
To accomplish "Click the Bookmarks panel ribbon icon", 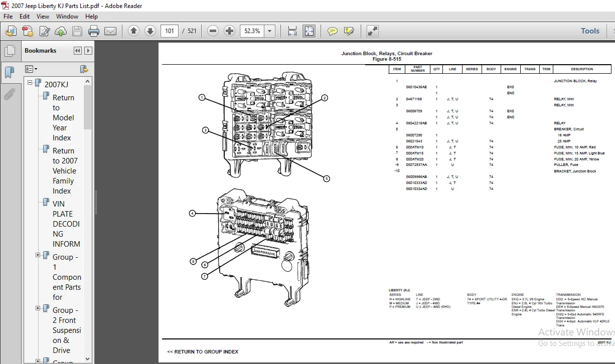I will pos(10,72).
